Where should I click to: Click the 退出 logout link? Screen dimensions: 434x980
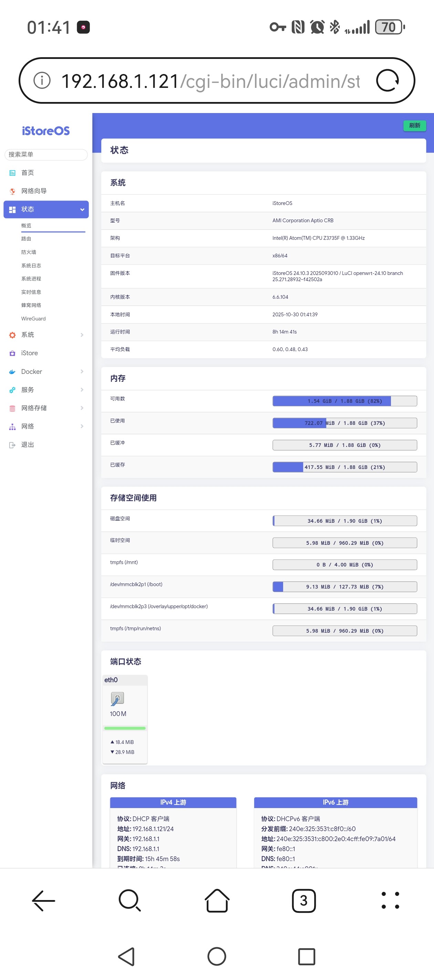[28, 445]
